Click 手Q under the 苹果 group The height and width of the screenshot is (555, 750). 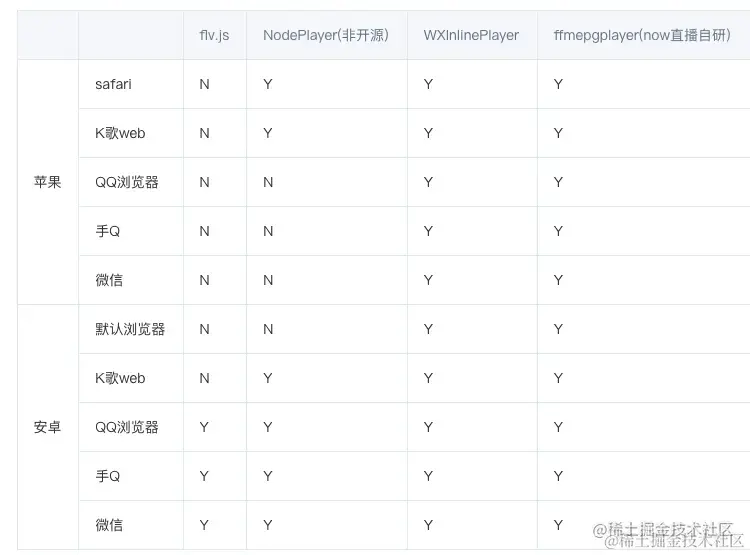[x=108, y=231]
